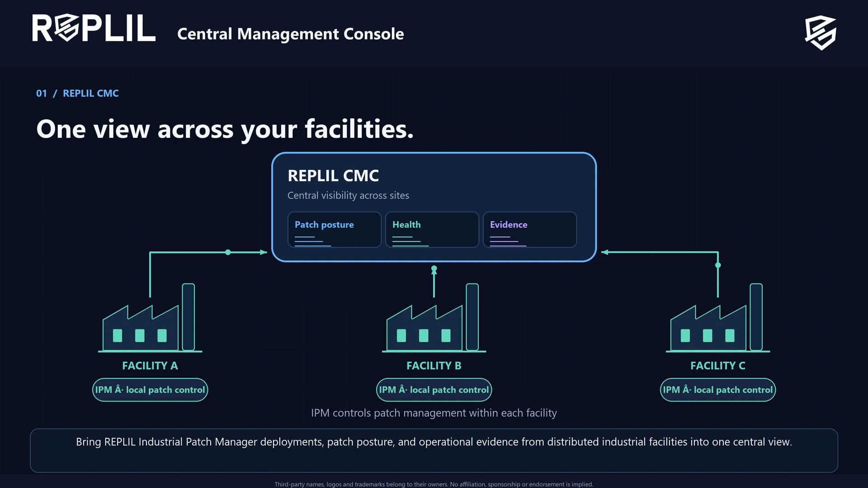
Task: Click the 'FACILITY B' label
Action: 434,366
